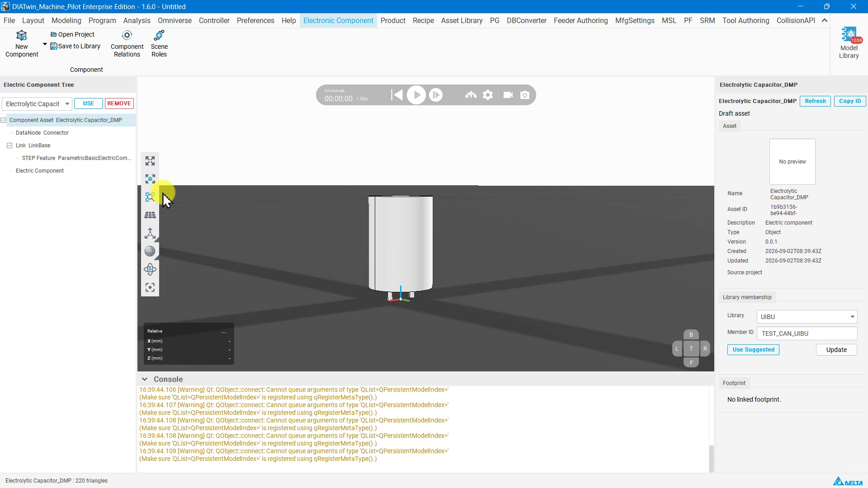Click the fit-all view icon
Viewport: 868px width, 488px height.
tap(150, 161)
